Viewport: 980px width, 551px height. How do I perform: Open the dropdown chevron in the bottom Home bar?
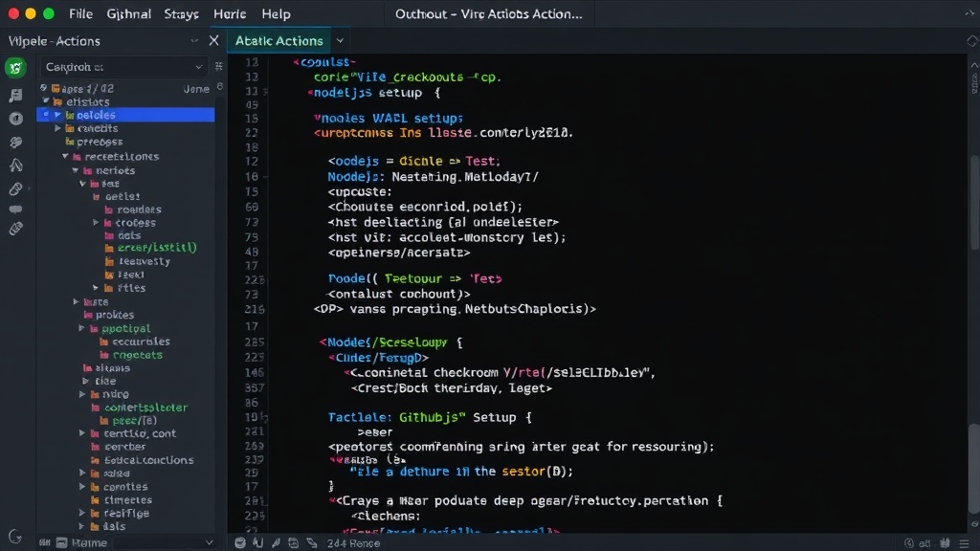tap(210, 543)
